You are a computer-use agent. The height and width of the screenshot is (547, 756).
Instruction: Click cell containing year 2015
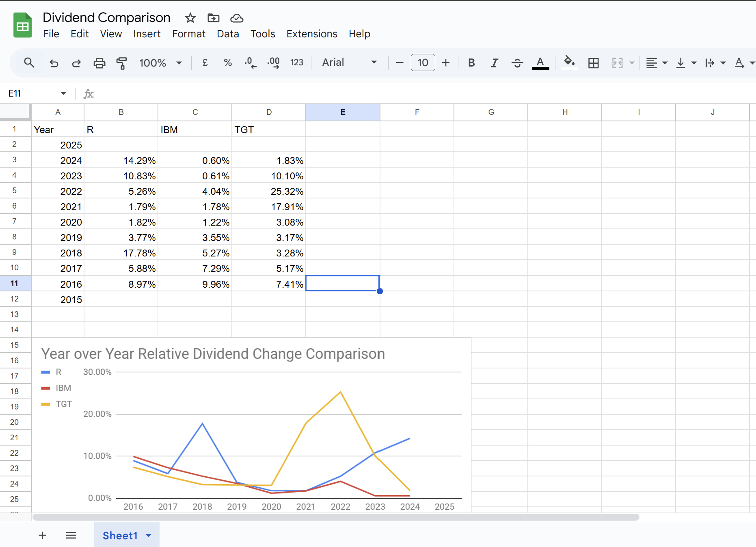58,299
